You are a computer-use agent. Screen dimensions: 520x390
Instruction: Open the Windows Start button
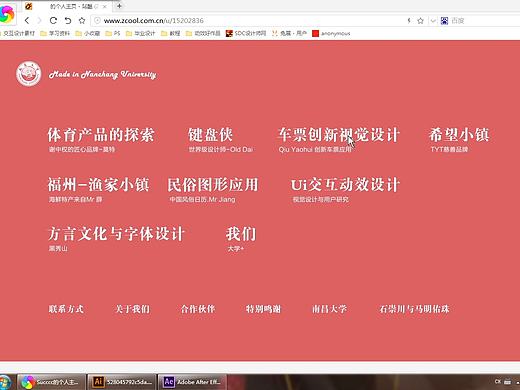click(5, 382)
